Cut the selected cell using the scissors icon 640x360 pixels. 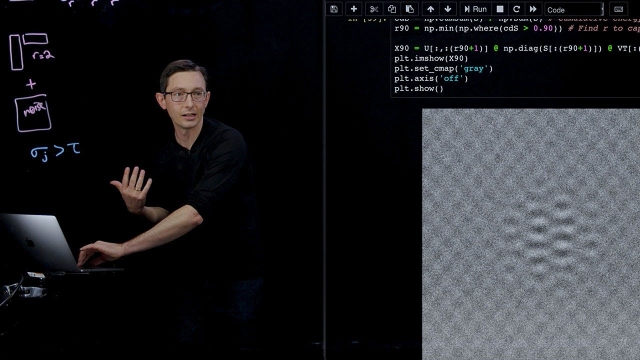point(374,9)
